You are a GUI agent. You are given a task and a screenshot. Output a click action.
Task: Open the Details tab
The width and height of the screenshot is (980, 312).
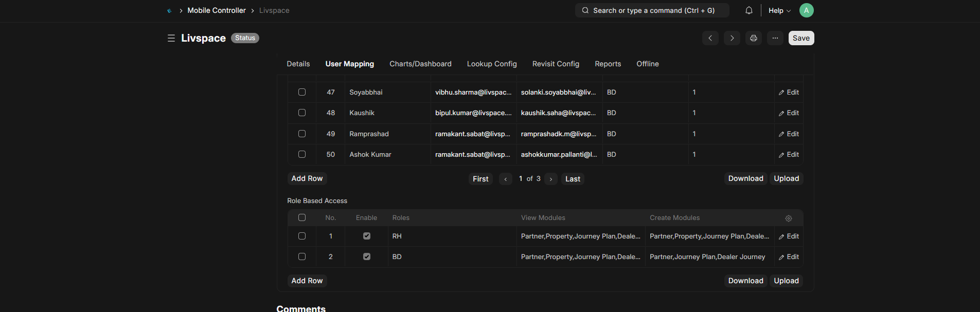pyautogui.click(x=298, y=64)
